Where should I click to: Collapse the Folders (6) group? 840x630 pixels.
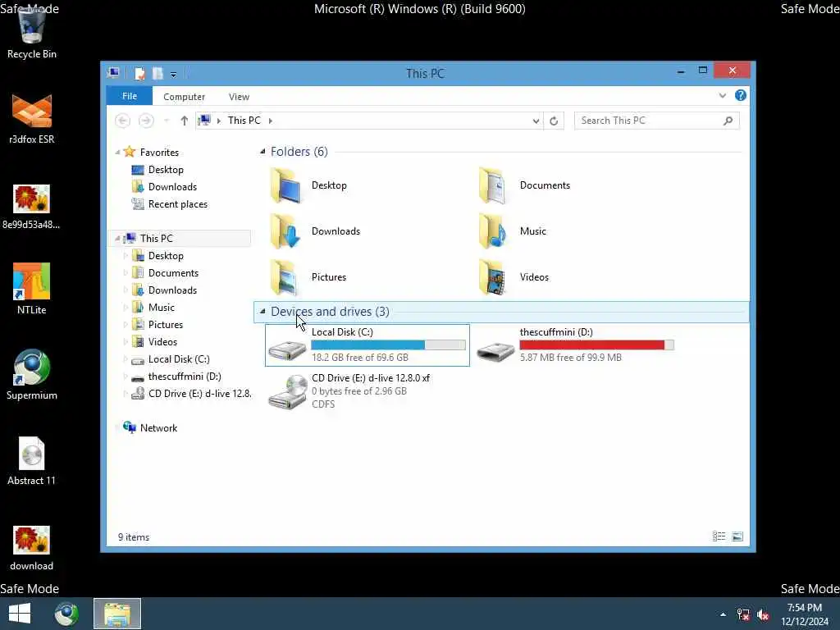(262, 152)
